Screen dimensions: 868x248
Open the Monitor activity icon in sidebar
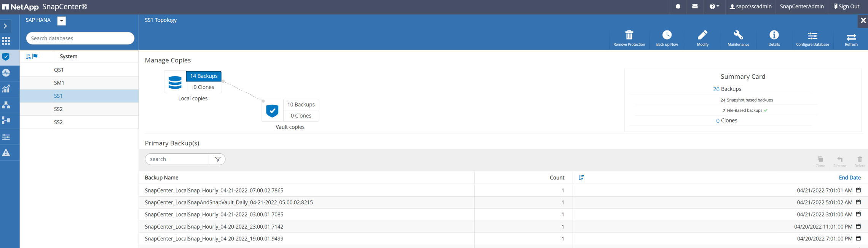[x=6, y=73]
